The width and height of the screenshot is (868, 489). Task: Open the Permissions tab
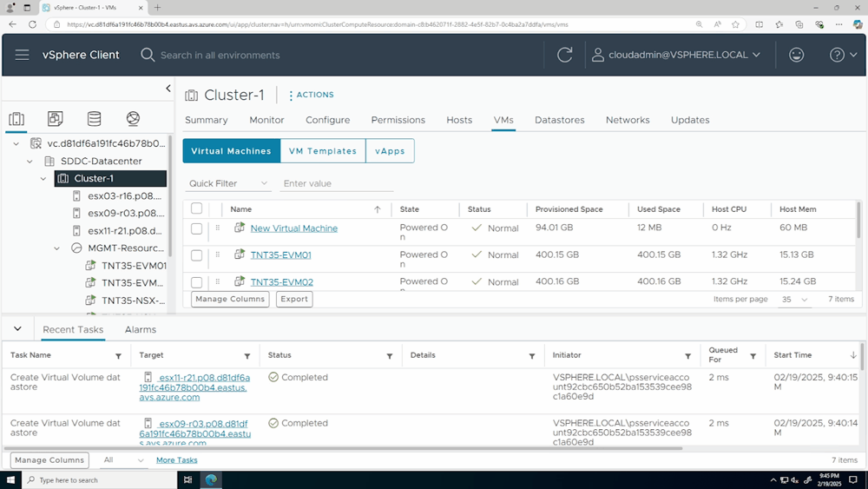[398, 120]
